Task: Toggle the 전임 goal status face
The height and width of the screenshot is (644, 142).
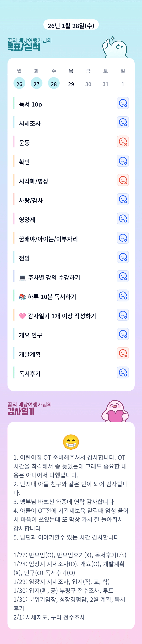Action: [x=123, y=257]
